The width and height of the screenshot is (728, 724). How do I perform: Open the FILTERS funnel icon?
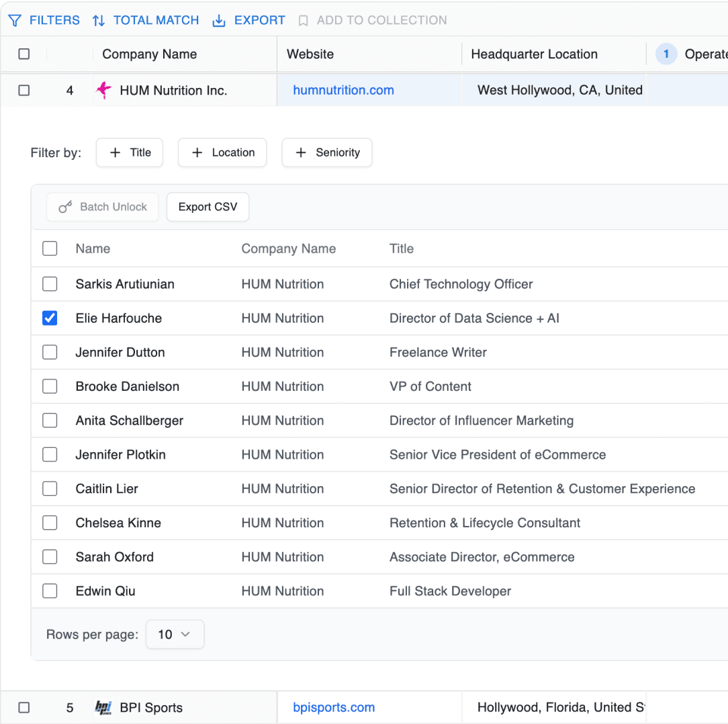click(15, 20)
